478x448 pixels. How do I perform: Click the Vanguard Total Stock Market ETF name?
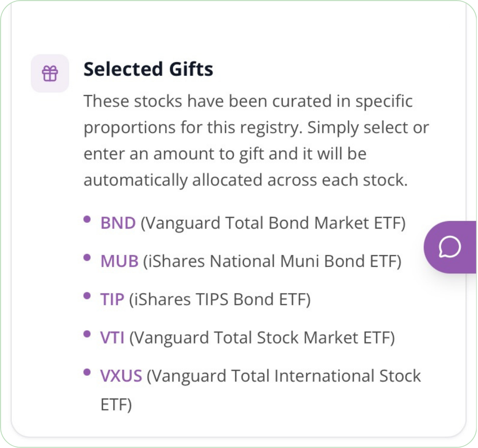tap(262, 338)
